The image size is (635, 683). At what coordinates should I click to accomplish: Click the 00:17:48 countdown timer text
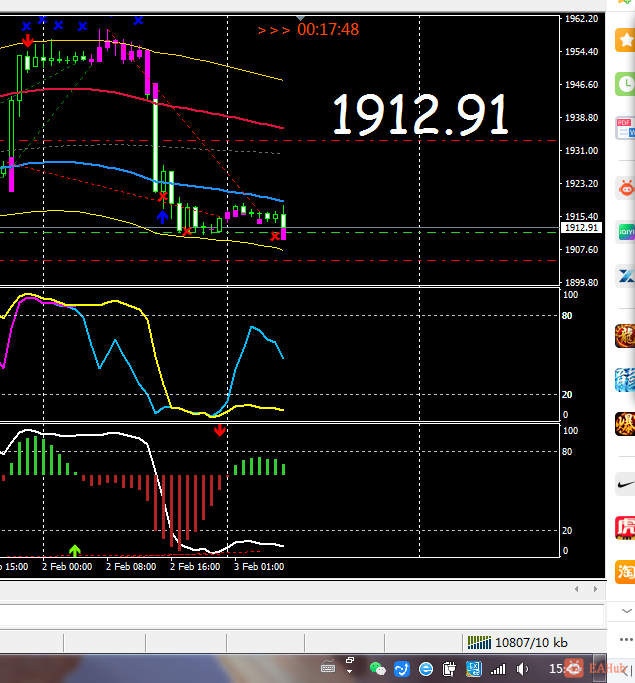pyautogui.click(x=328, y=30)
